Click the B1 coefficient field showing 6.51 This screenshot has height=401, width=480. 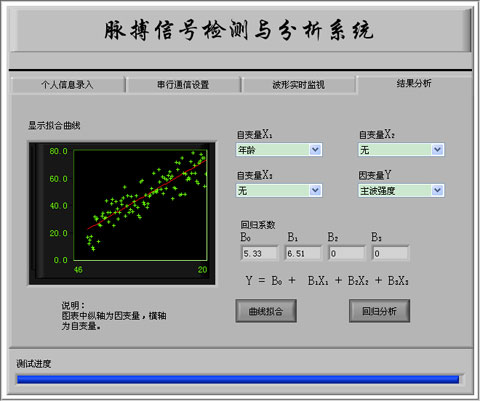(303, 253)
